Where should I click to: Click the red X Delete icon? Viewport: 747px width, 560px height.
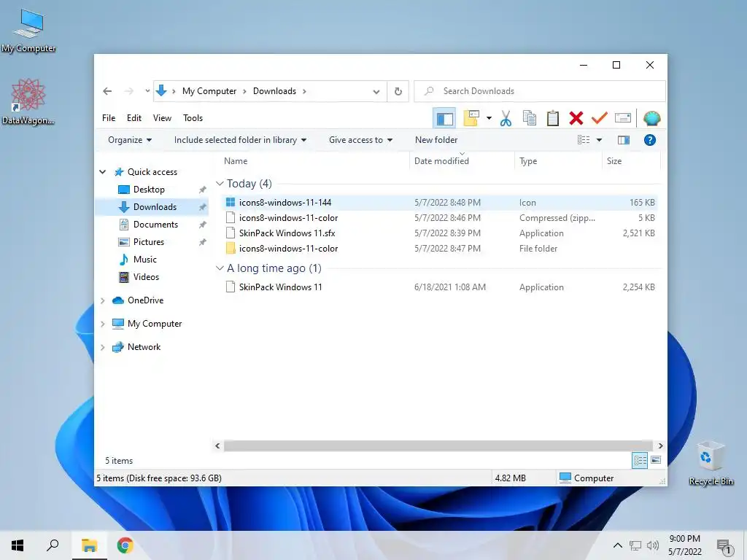576,118
